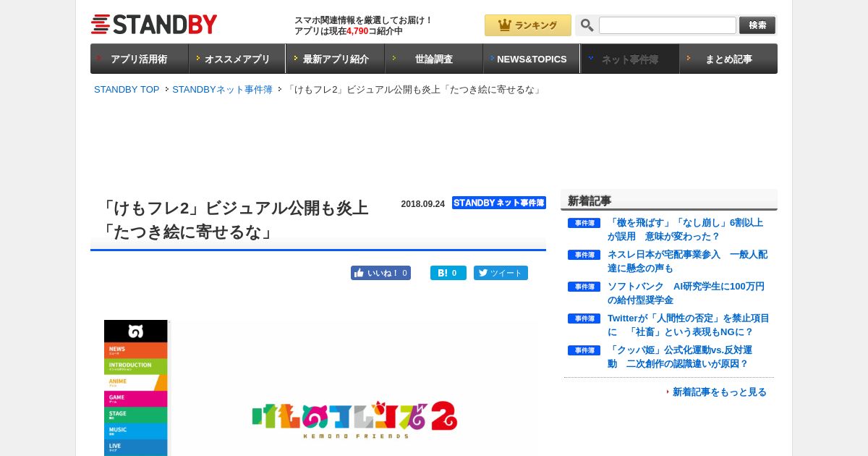Click 事件簿 tag beside ソフトバンク article
The image size is (868, 456).
(584, 287)
